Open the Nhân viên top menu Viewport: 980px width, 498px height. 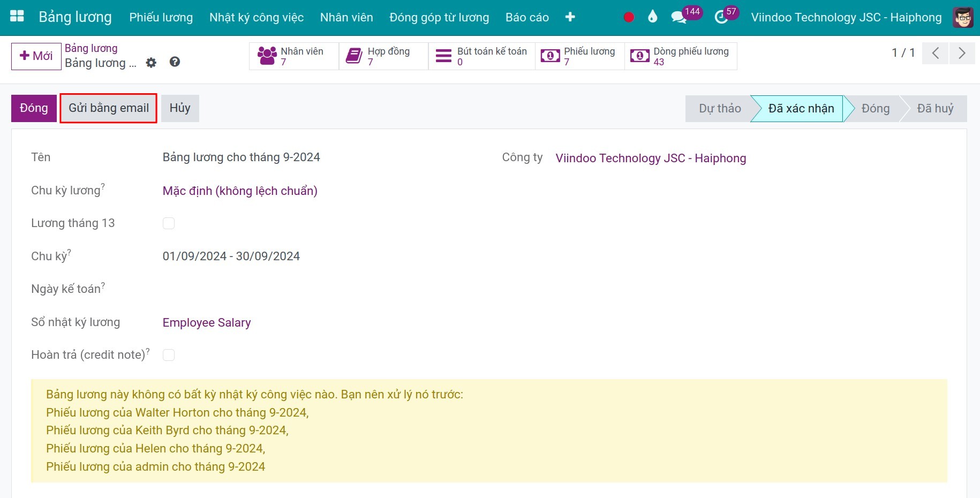pos(346,17)
